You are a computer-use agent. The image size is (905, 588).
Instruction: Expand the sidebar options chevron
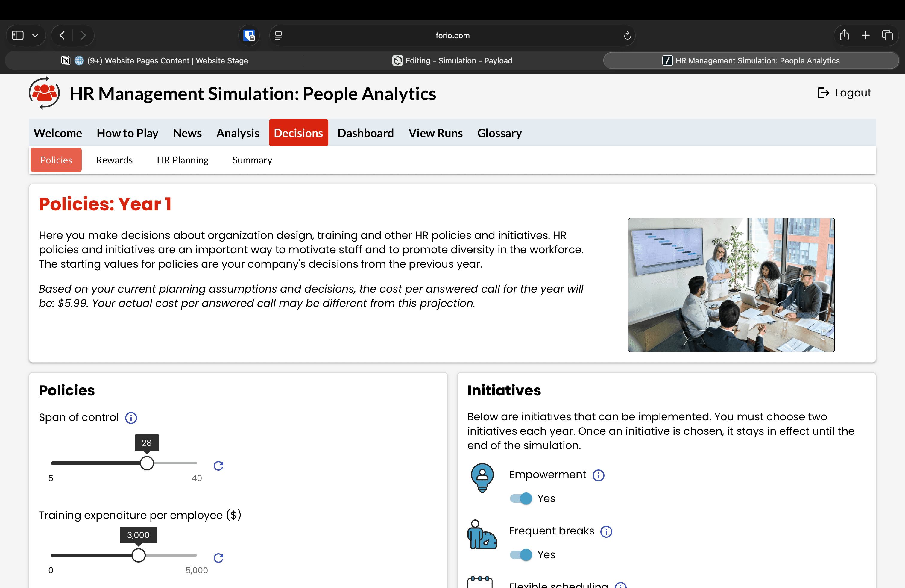pyautogui.click(x=35, y=35)
